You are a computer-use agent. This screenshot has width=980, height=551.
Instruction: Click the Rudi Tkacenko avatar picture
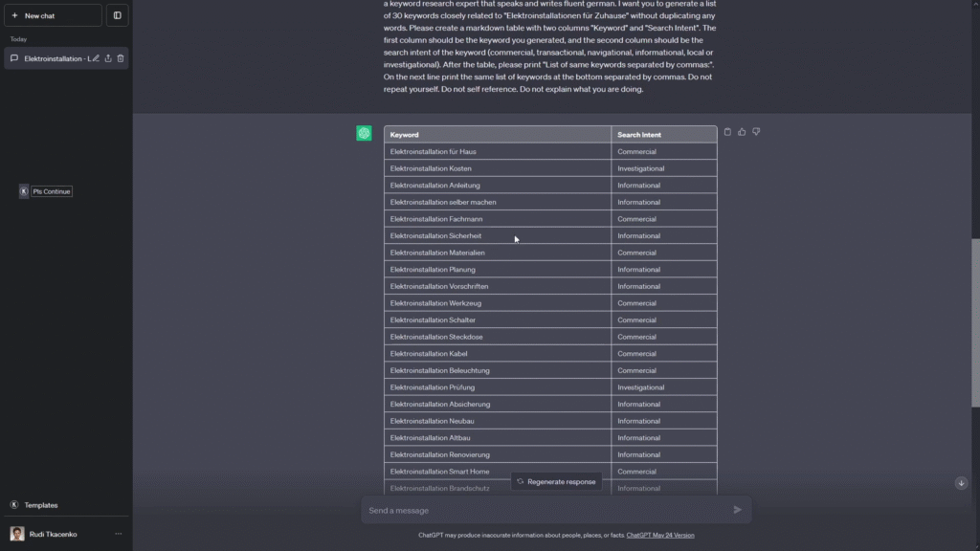click(17, 534)
